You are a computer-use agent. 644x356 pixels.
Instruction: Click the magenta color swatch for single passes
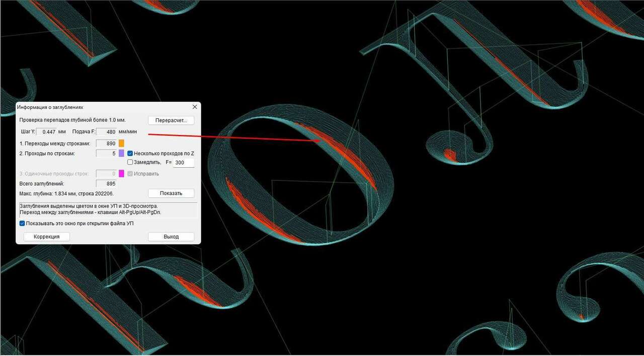[121, 174]
